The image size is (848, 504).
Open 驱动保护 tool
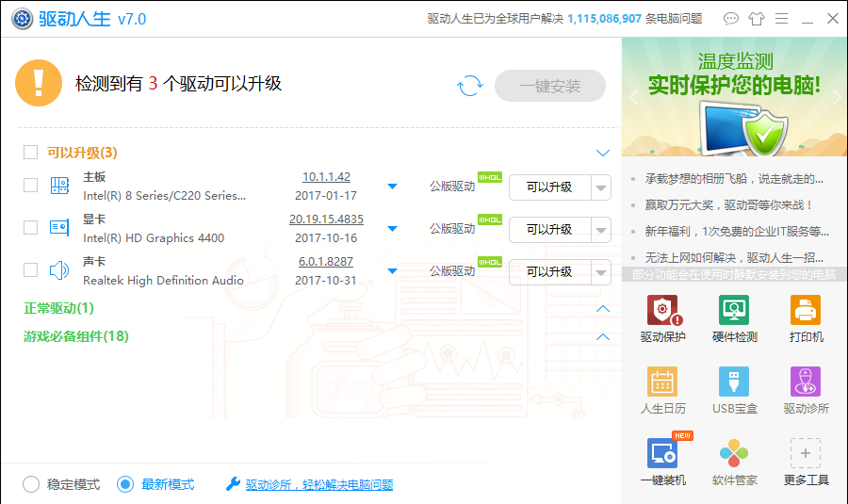(x=663, y=319)
